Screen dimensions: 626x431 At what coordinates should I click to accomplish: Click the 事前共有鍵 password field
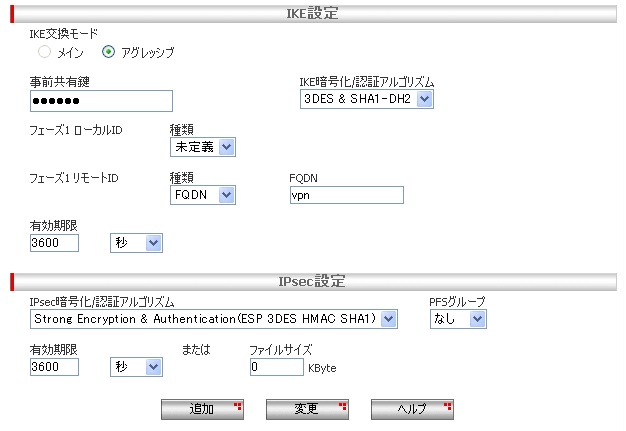click(x=102, y=101)
